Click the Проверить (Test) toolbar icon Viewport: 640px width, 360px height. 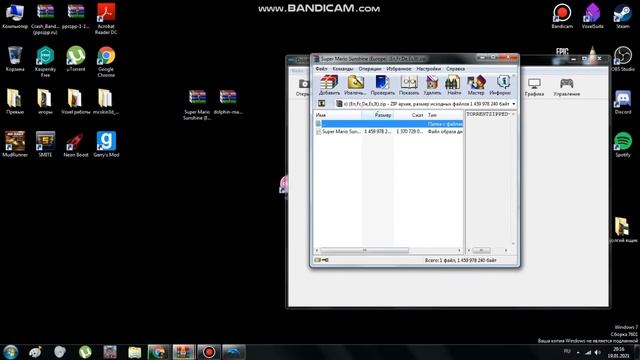pyautogui.click(x=382, y=85)
